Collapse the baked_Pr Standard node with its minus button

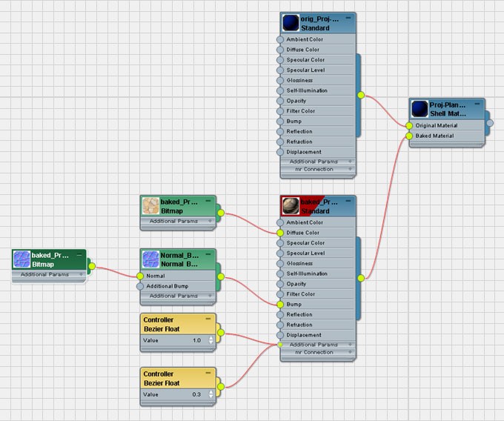[x=348, y=201]
